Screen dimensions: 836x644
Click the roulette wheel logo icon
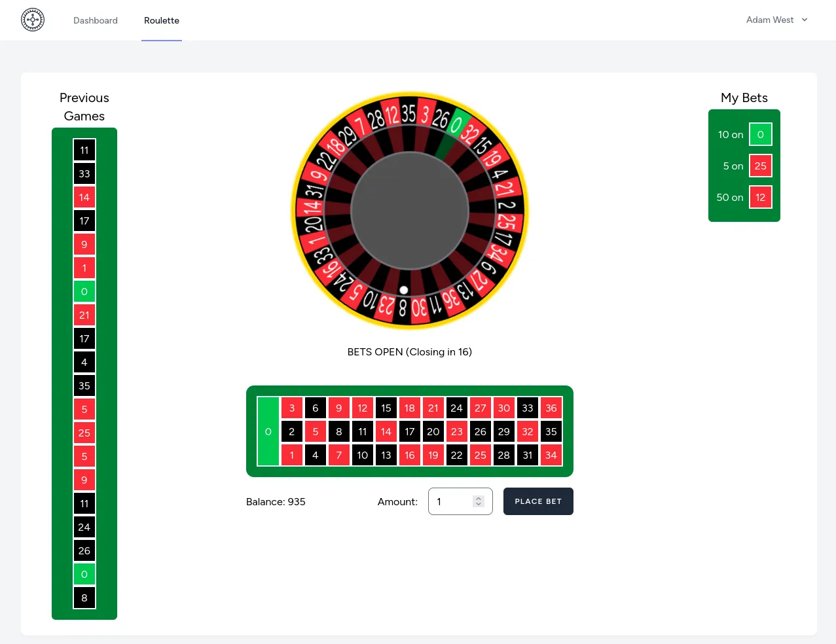click(x=32, y=20)
